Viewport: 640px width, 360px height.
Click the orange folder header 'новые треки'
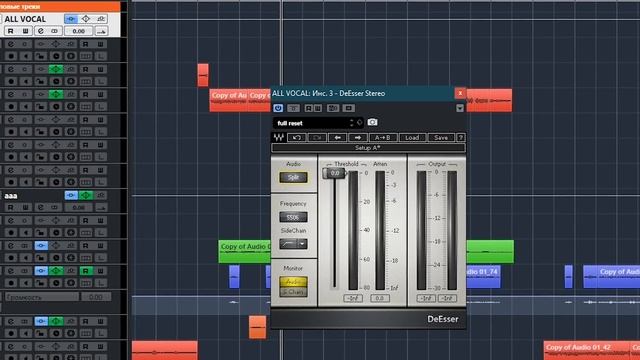click(60, 6)
